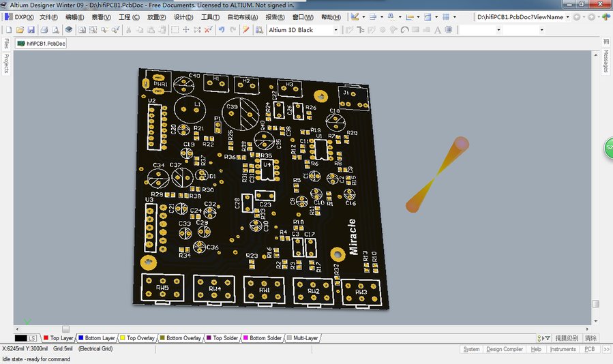Switch to the hifiPCB1.PcbDoc document tab
Viewport: 613px width, 364px height.
pyautogui.click(x=42, y=44)
